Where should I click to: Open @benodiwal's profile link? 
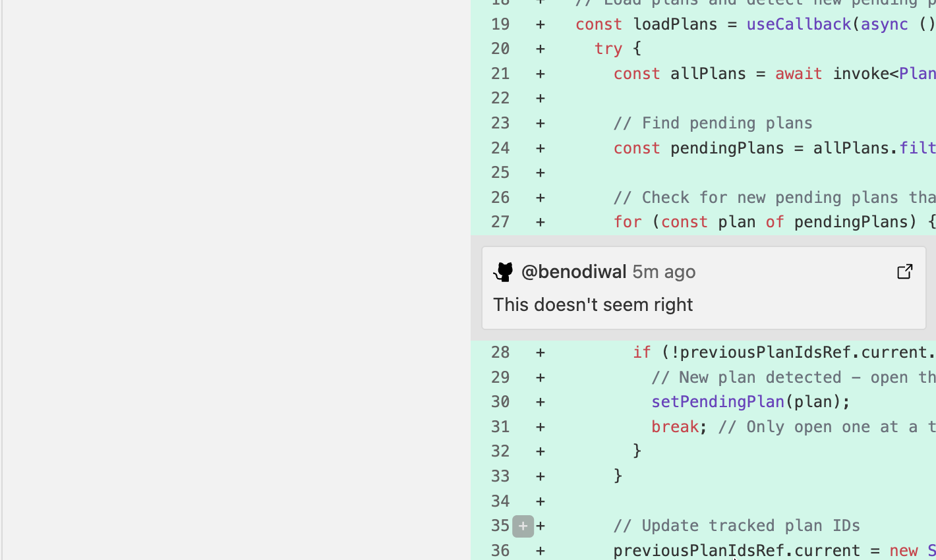(x=574, y=271)
